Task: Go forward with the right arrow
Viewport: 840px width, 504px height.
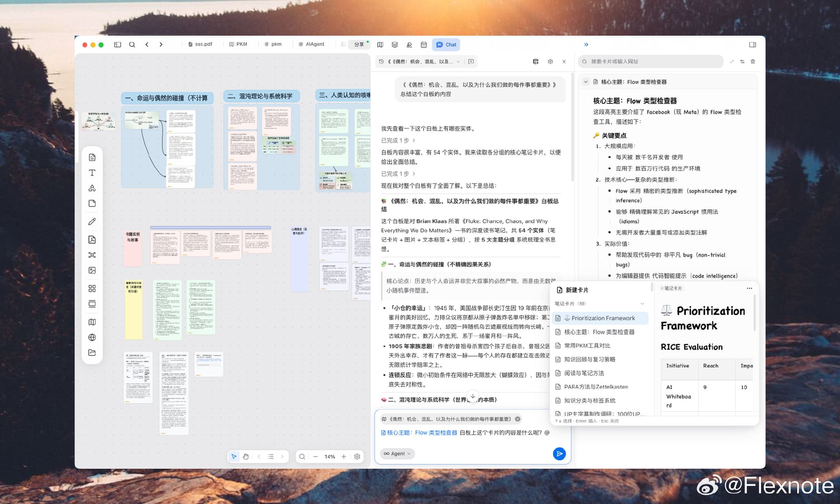Action: [x=161, y=45]
